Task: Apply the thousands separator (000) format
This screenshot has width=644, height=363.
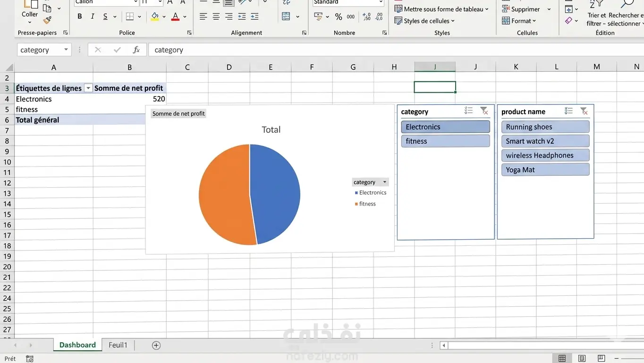Action: pyautogui.click(x=351, y=17)
